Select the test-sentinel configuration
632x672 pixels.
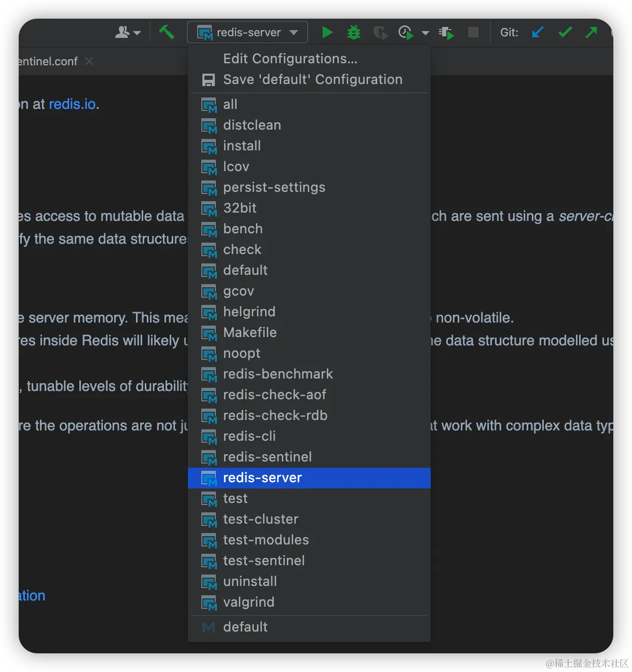[x=309, y=561]
